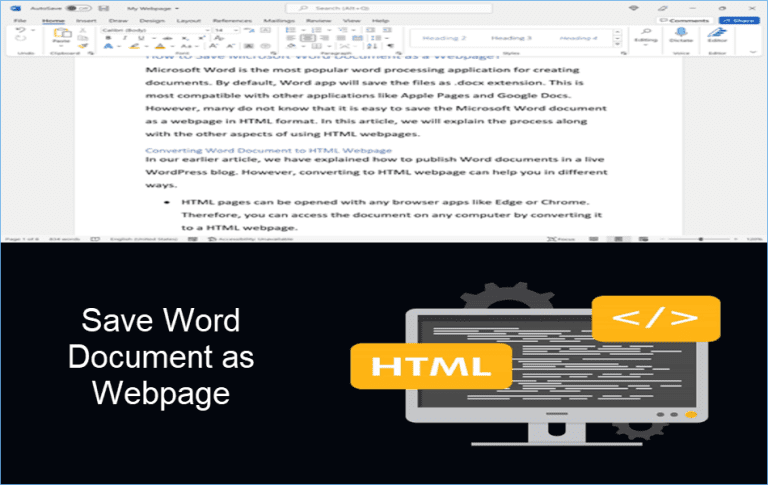Image resolution: width=768 pixels, height=485 pixels.
Task: Click the Paste clipboard icon
Action: pos(62,33)
